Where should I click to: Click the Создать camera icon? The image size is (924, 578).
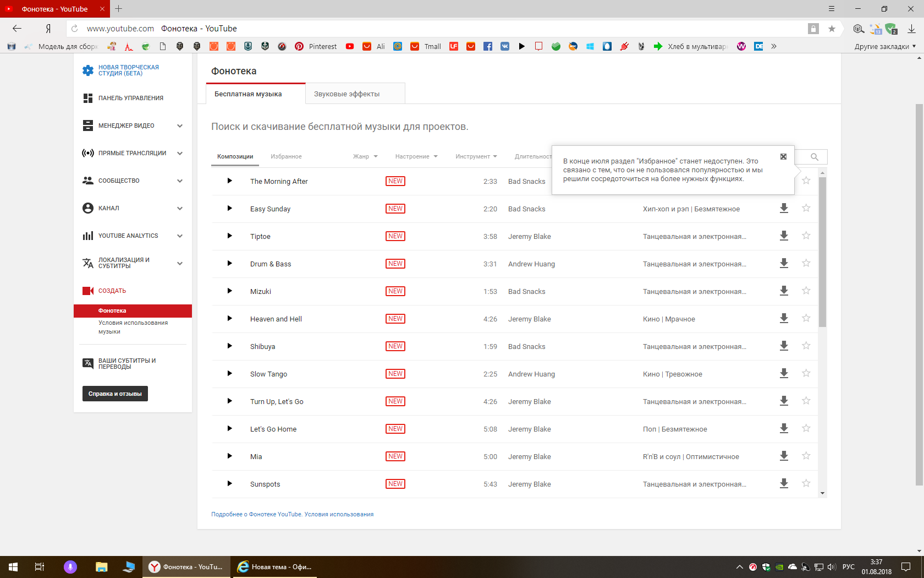tap(88, 291)
